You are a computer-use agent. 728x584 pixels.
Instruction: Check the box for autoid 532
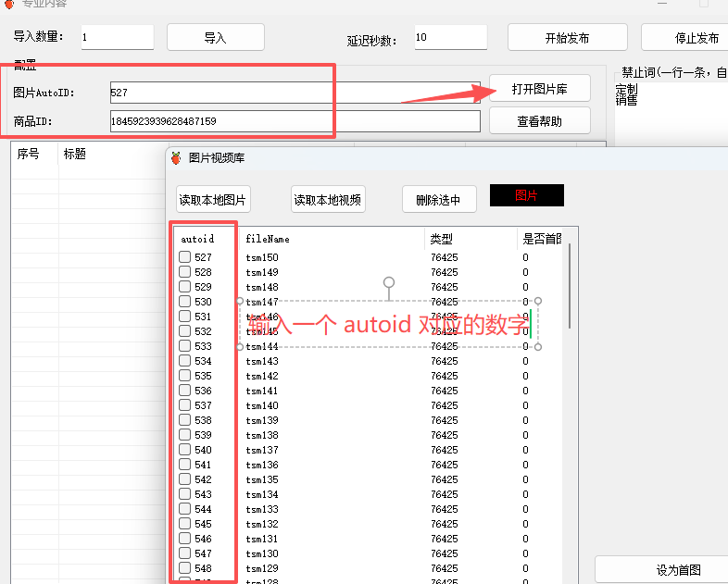click(x=185, y=330)
